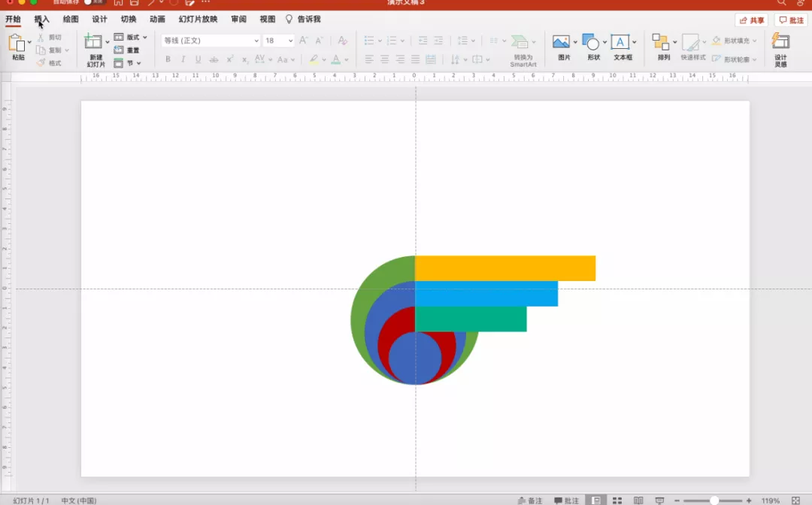Viewport: 812px width, 505px height.
Task: Click the Quick Styles (快速样式) icon
Action: coord(690,42)
